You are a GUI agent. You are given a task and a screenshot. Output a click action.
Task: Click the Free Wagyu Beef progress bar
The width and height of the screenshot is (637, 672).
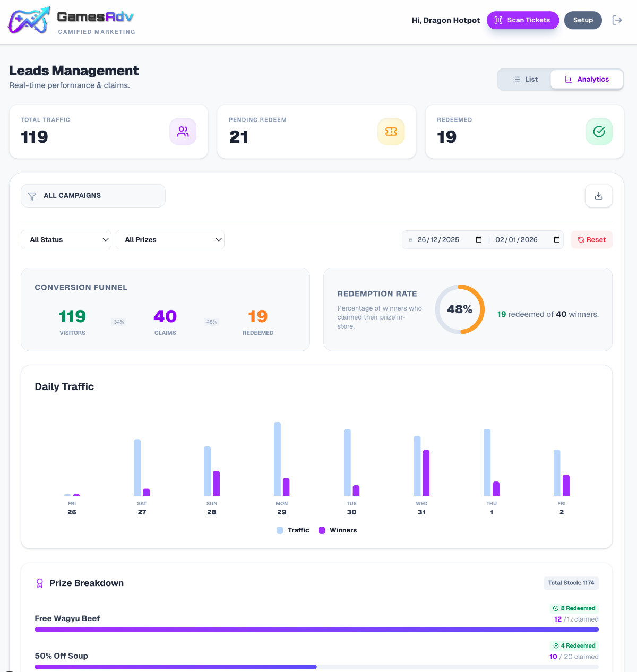(x=316, y=630)
